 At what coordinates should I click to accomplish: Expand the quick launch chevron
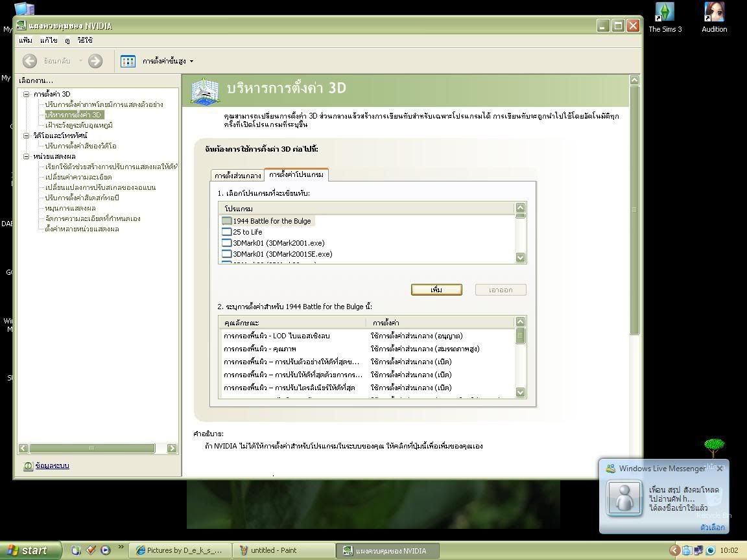coord(121,547)
